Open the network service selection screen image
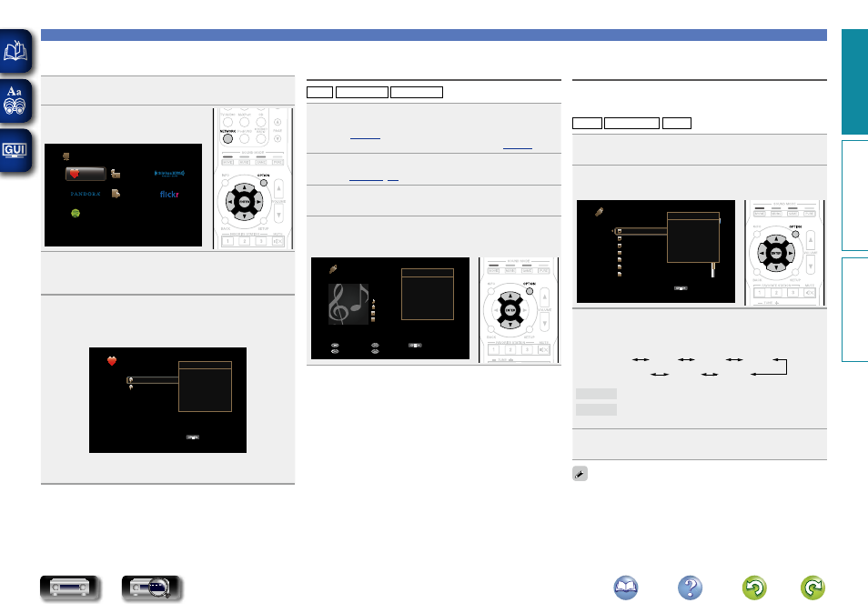The width and height of the screenshot is (868, 613). tap(123, 195)
